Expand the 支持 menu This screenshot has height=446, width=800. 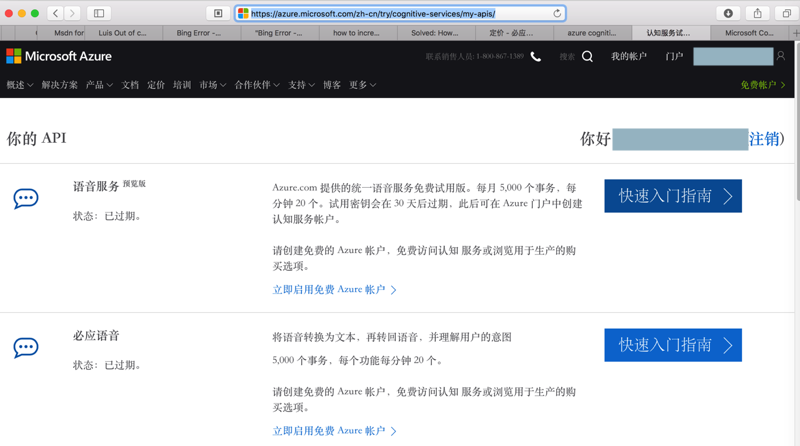click(x=302, y=85)
